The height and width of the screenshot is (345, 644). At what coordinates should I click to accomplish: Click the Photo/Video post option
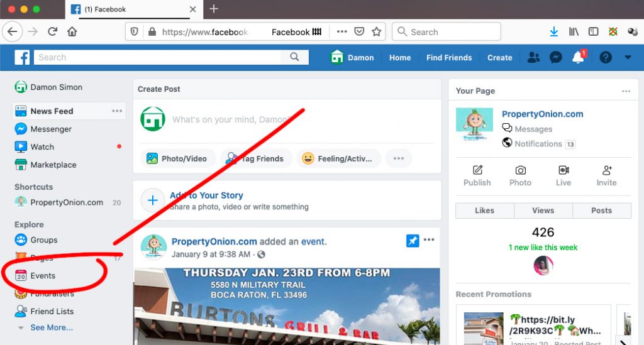(x=177, y=159)
